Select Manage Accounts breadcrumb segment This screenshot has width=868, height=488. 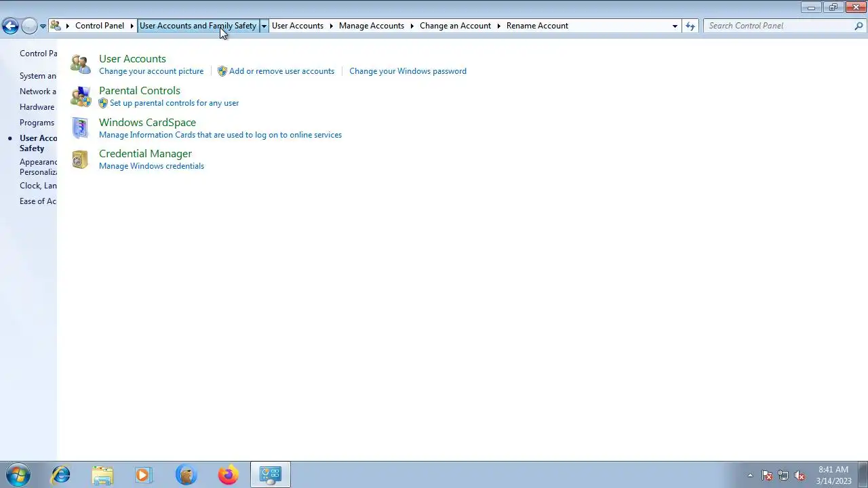(x=372, y=26)
